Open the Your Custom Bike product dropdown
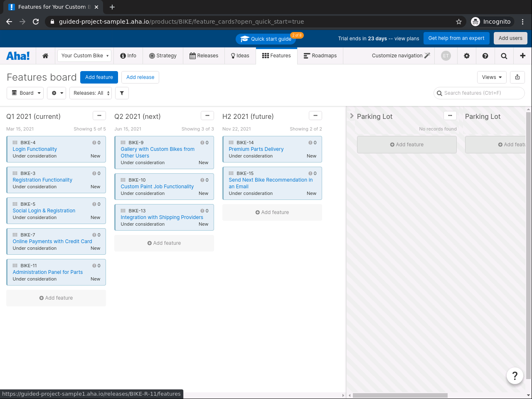The width and height of the screenshot is (532, 399). [x=84, y=56]
